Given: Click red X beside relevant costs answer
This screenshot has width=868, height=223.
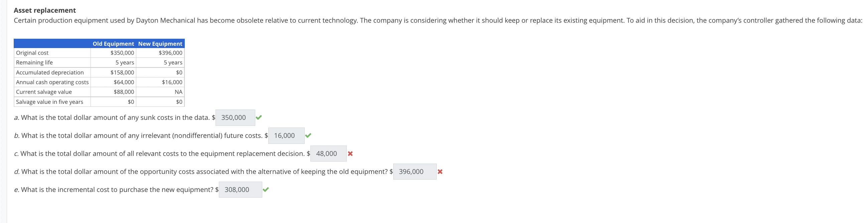Looking at the screenshot, I should [x=350, y=154].
